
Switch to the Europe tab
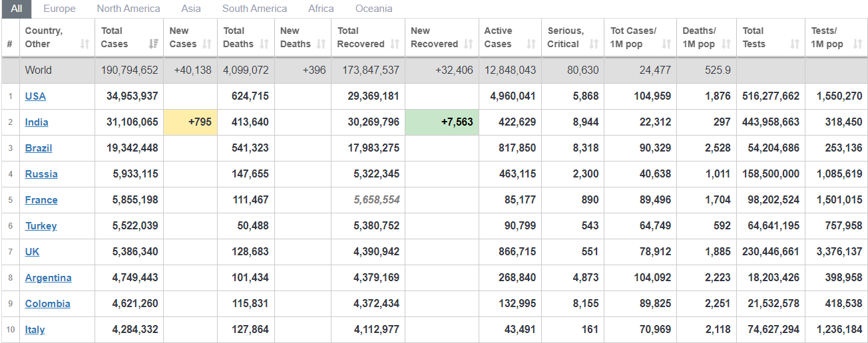pos(59,9)
